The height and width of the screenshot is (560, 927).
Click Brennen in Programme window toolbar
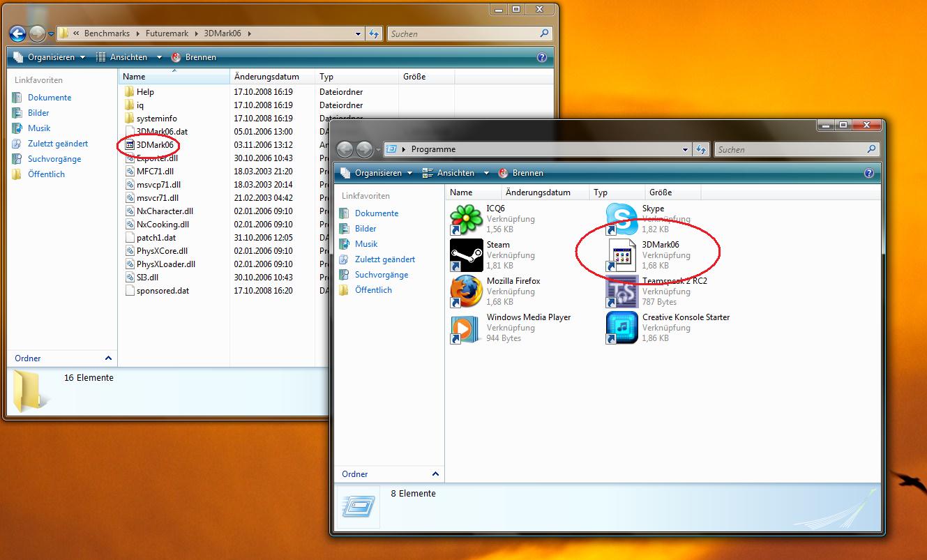[x=521, y=173]
